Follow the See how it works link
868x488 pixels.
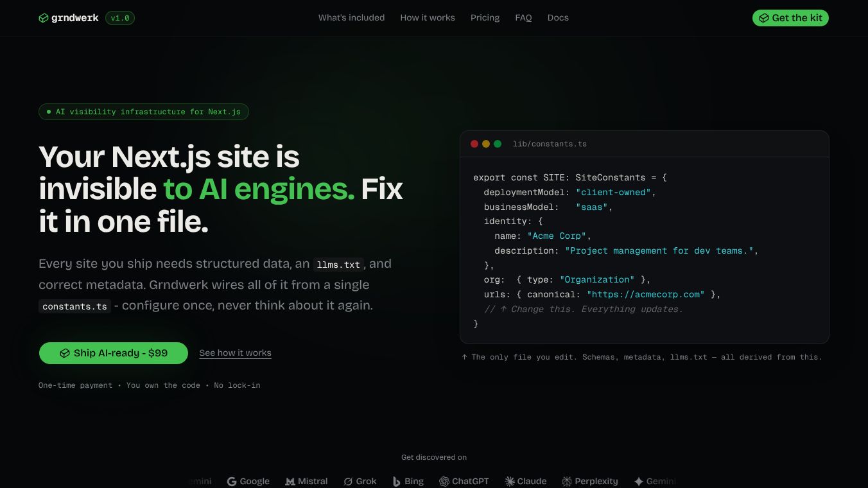pyautogui.click(x=235, y=353)
